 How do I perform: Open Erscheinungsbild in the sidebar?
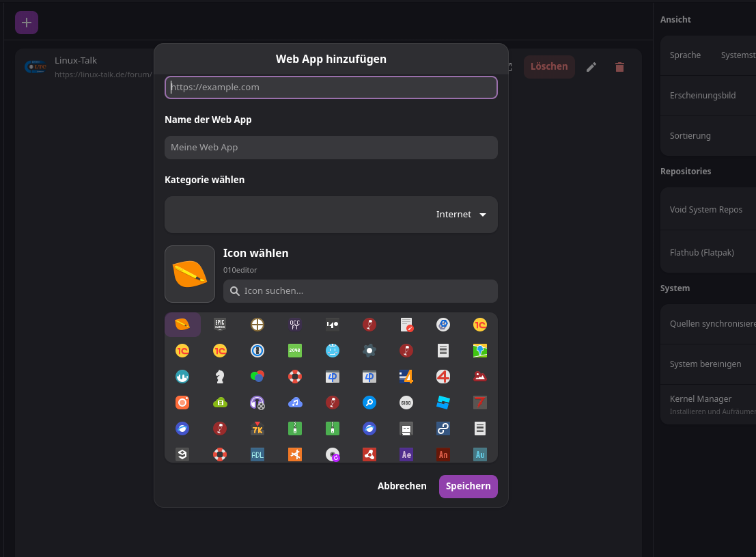tap(709, 96)
